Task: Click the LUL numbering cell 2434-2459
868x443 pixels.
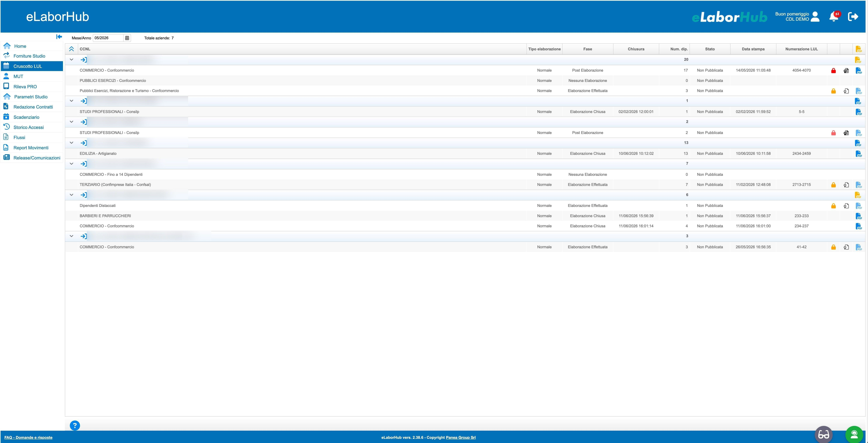Action: pos(802,154)
